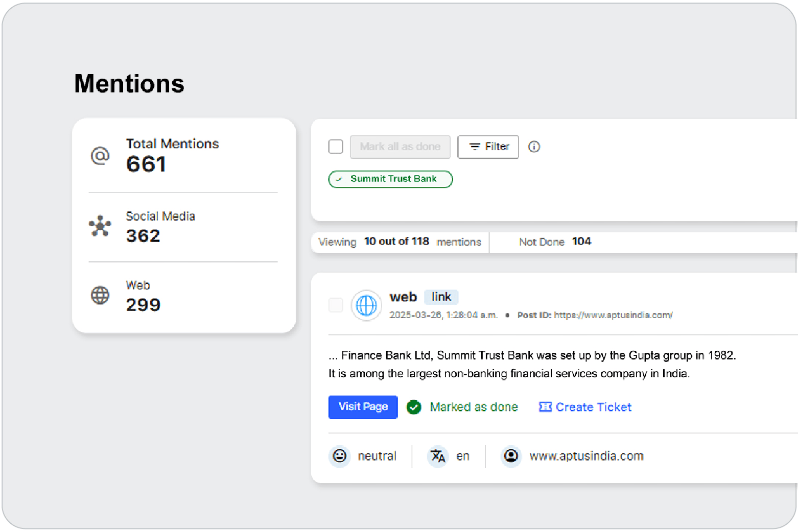Select the Viewing 10 out of 118 tab
This screenshot has height=532, width=798.
(400, 242)
